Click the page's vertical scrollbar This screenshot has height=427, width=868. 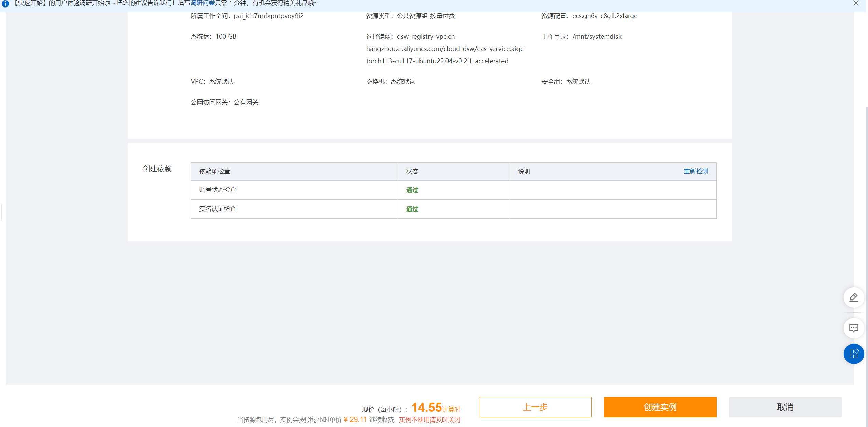[x=866, y=239]
